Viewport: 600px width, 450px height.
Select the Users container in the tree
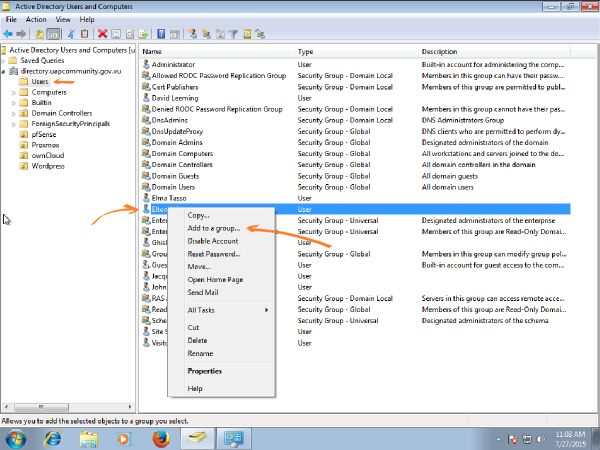pyautogui.click(x=40, y=82)
